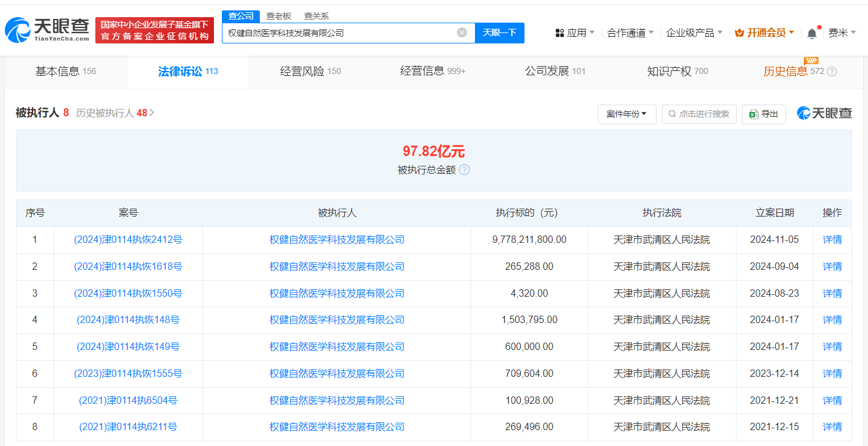Open 历史被执行人 48 link
868x446 pixels.
(x=115, y=113)
